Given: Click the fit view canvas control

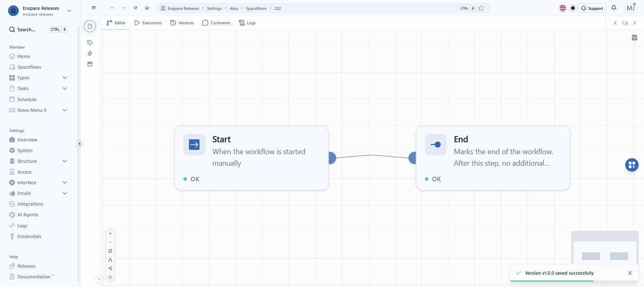Looking at the screenshot, I should pos(110,251).
